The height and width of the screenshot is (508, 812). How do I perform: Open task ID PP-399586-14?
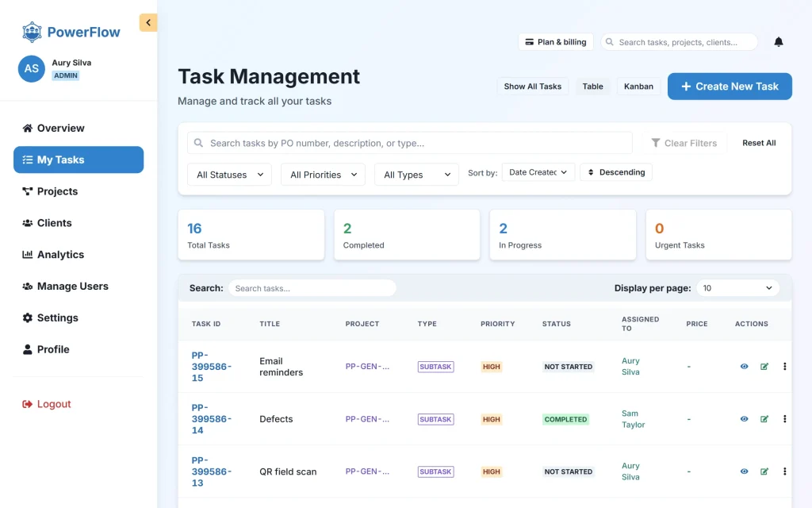[x=211, y=419]
